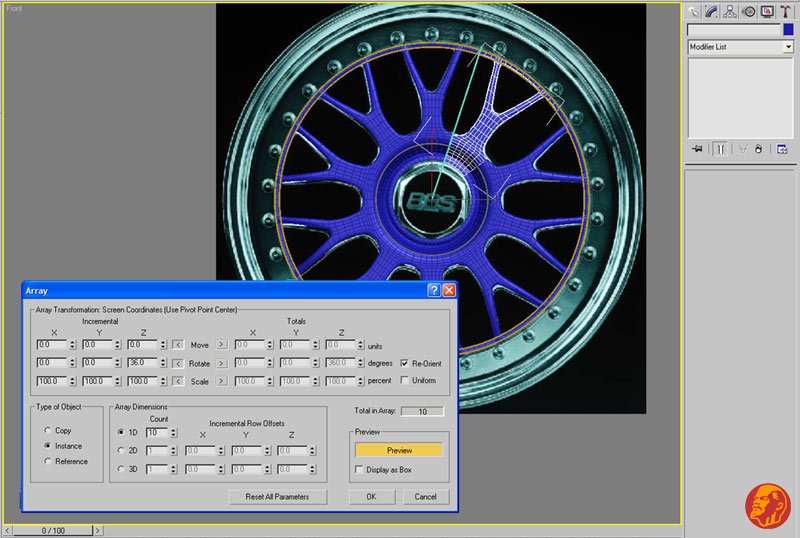This screenshot has height=538, width=800.
Task: Click Cancel in the Array dialog
Action: [426, 497]
